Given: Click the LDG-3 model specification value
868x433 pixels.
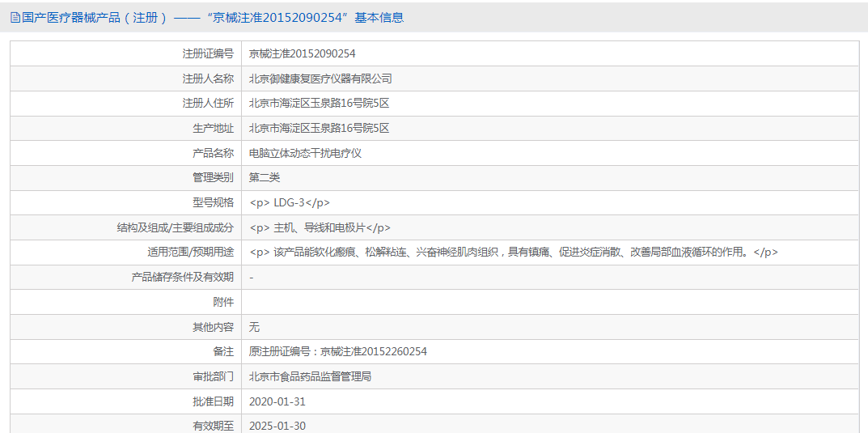Looking at the screenshot, I should coord(290,203).
